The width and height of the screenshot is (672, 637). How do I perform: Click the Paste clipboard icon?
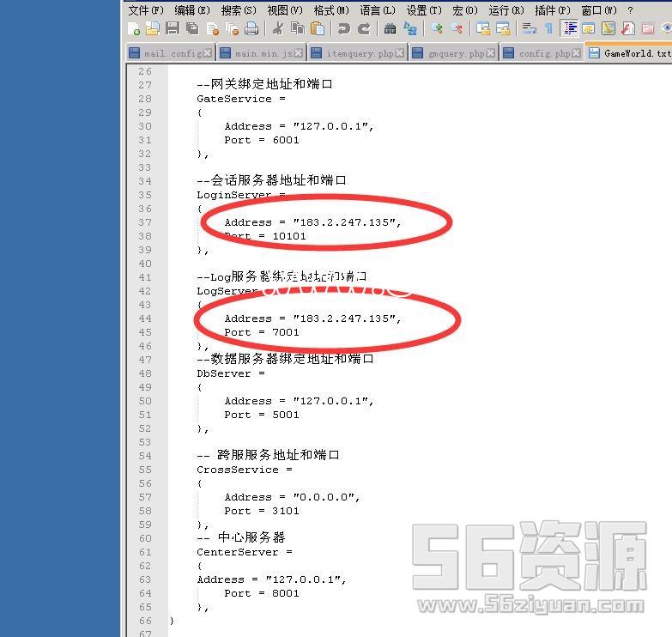tap(318, 28)
